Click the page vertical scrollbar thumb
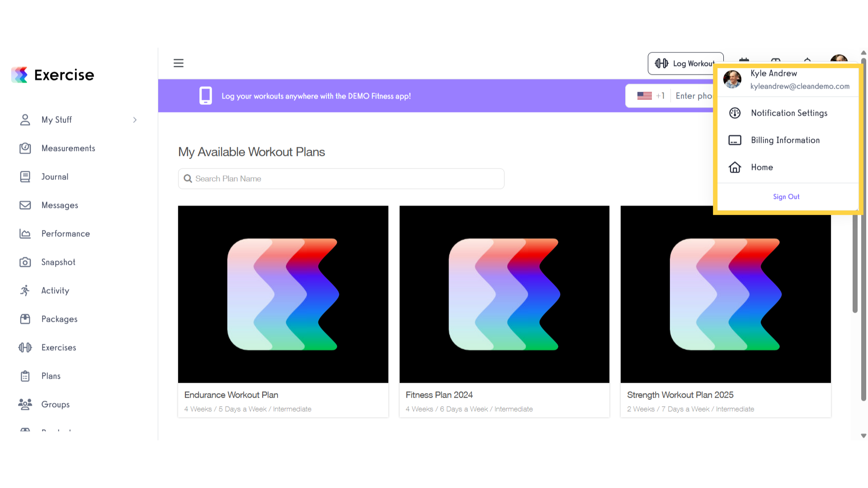868x488 pixels. tap(863, 230)
